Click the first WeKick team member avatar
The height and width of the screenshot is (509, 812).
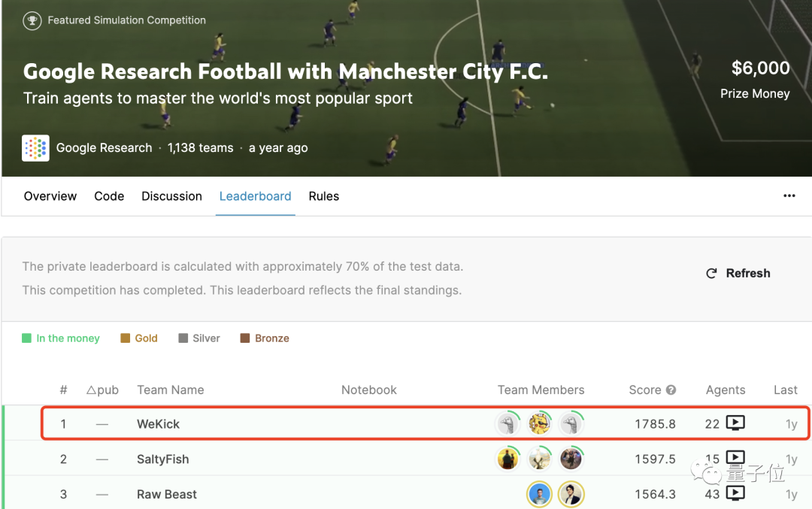(508, 423)
